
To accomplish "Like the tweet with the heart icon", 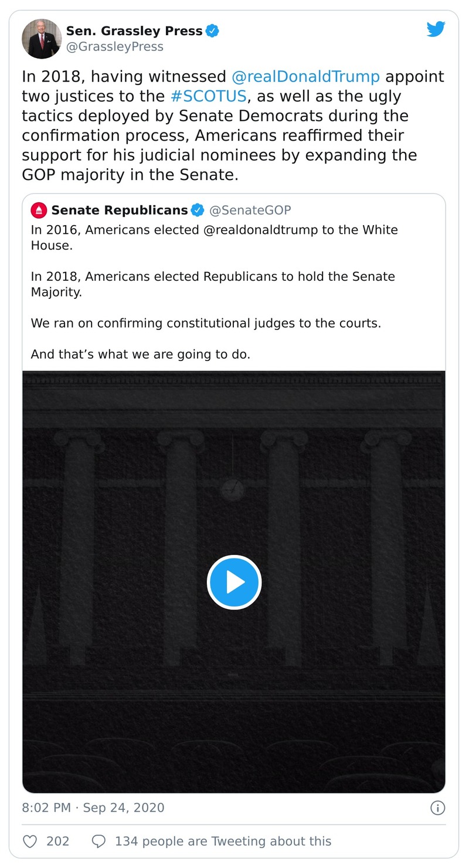I will coord(29,842).
